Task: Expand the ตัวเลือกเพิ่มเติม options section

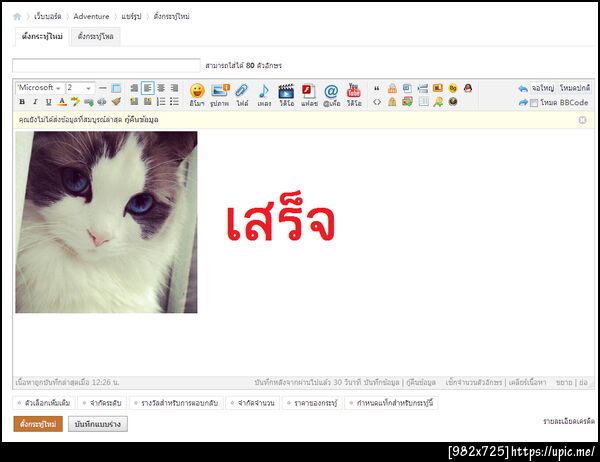Action: 44,403
